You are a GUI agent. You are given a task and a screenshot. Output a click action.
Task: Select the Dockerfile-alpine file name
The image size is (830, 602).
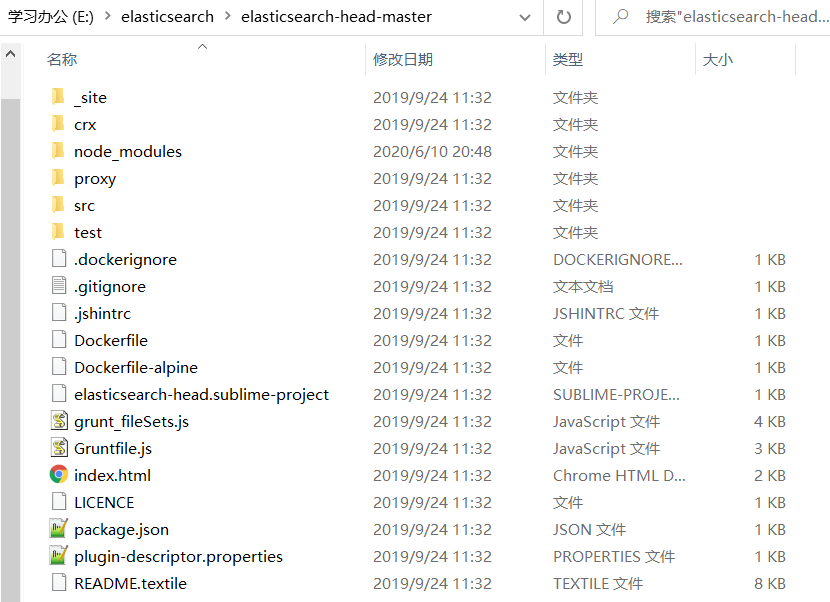(136, 367)
